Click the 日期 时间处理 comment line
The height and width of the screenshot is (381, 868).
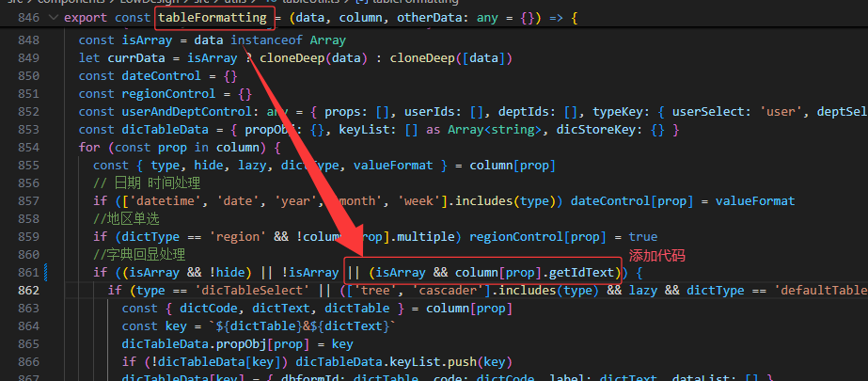(153, 183)
